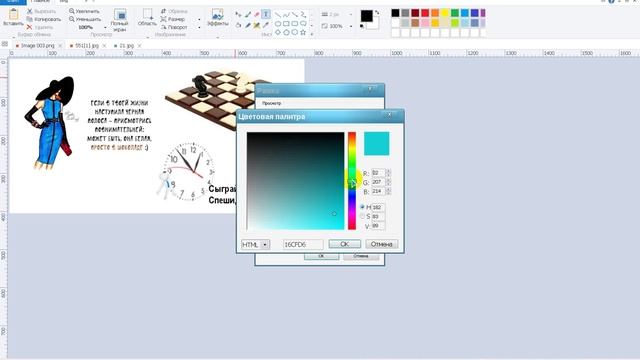Screen dimensions: 640x360
Task: Confirm color with OK in Цветовая палитра
Action: (344, 244)
